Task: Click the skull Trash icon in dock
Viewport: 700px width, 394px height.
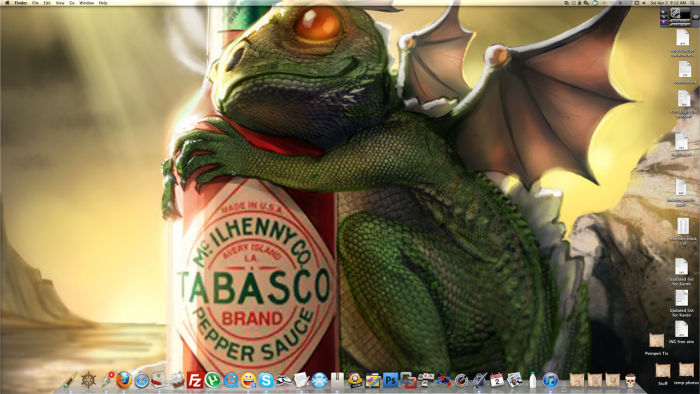Action: click(630, 381)
